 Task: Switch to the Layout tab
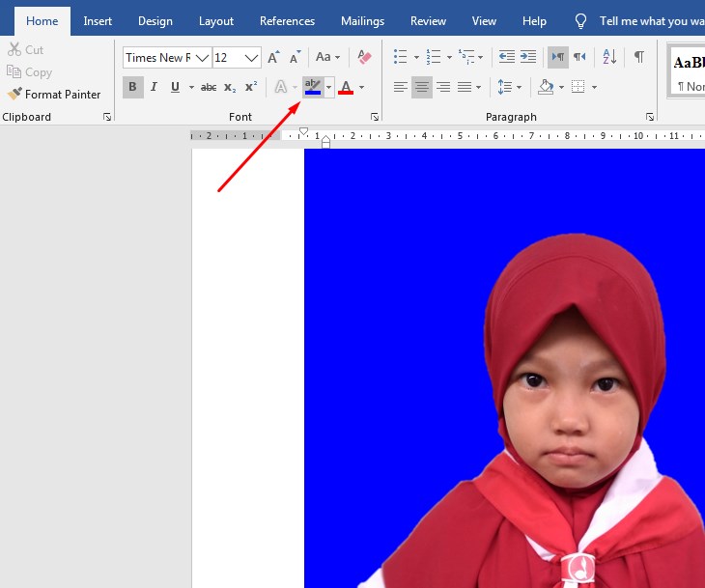click(x=216, y=21)
